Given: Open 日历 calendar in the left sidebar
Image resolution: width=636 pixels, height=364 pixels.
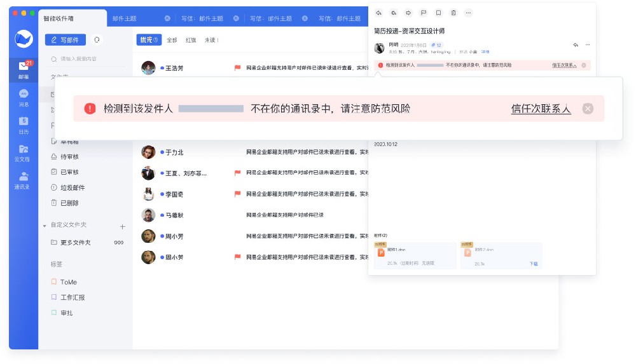Looking at the screenshot, I should [24, 125].
